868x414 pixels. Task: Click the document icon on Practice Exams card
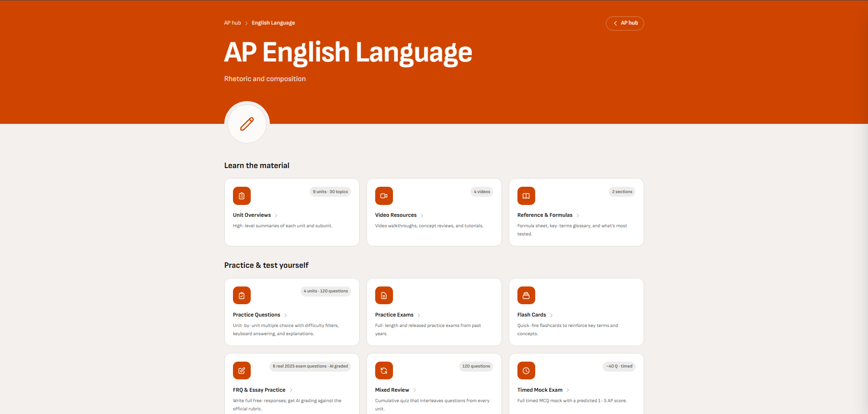[x=384, y=296]
